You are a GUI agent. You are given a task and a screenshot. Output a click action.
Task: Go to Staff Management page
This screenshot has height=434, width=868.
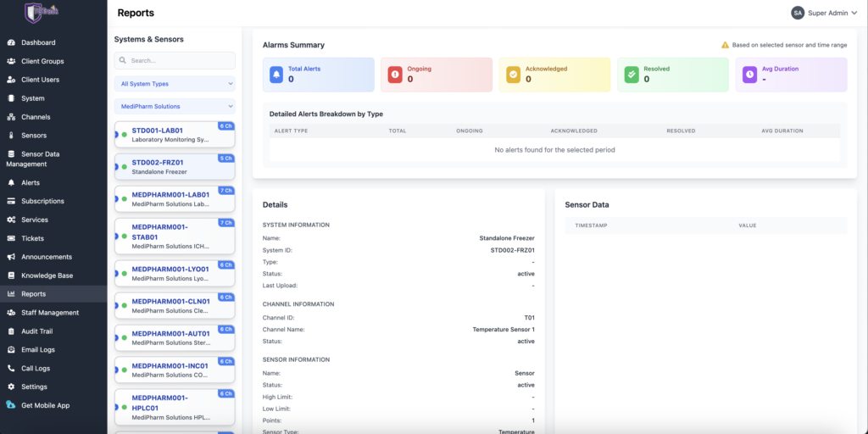click(49, 313)
